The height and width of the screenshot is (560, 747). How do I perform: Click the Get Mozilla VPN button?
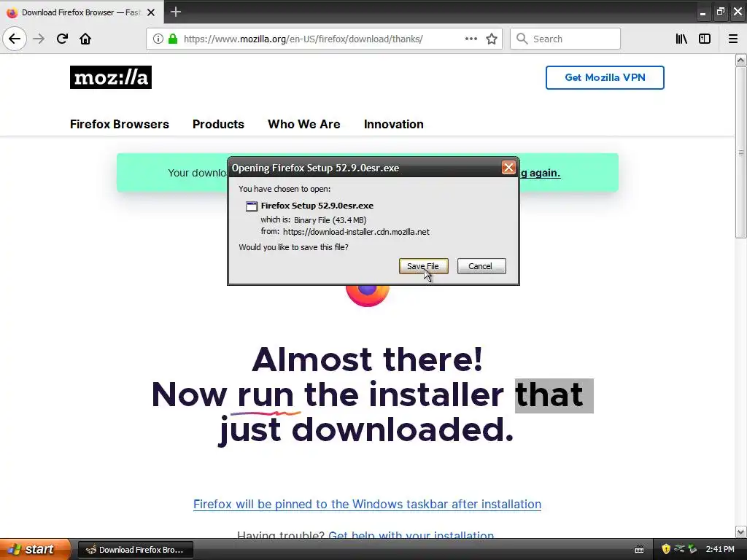point(605,77)
